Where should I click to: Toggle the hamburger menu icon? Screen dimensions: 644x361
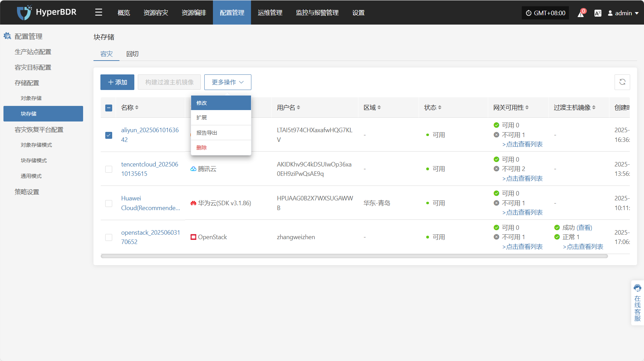tap(99, 12)
